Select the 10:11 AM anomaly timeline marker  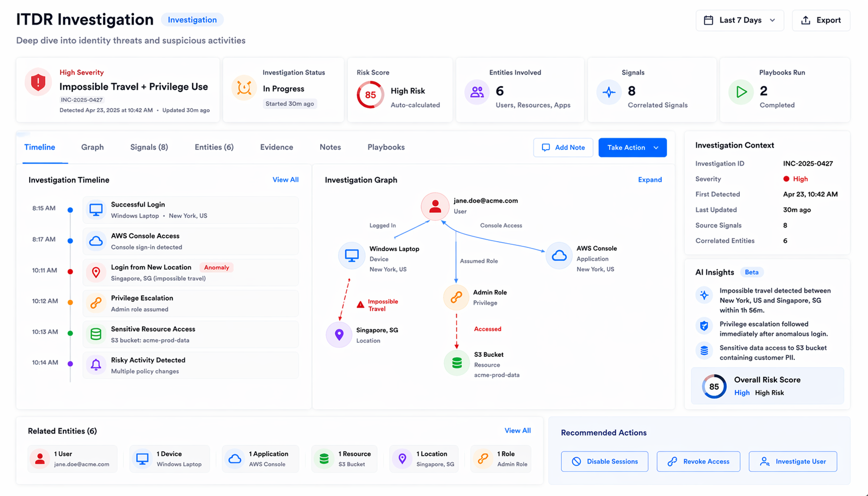70,272
